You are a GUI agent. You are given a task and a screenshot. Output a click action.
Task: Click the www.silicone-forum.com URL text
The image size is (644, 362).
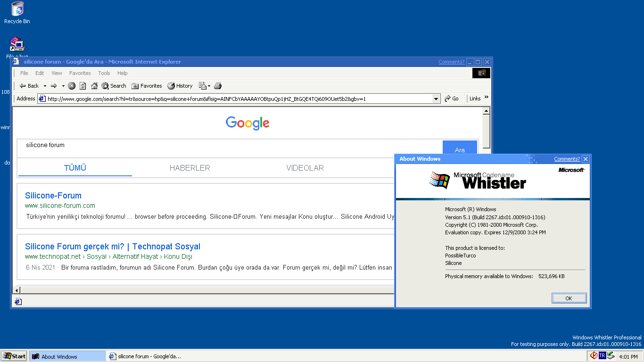pos(60,206)
